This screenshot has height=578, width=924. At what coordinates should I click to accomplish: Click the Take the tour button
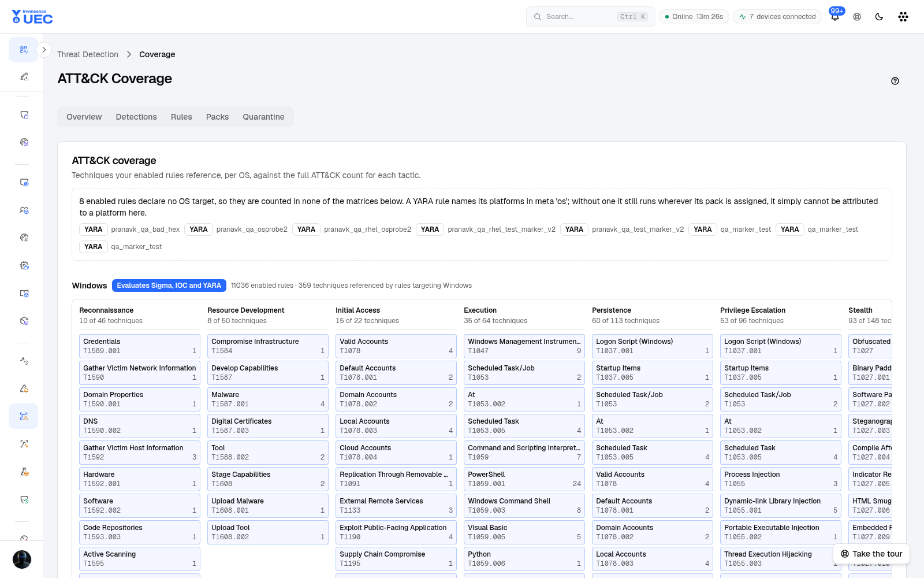871,554
